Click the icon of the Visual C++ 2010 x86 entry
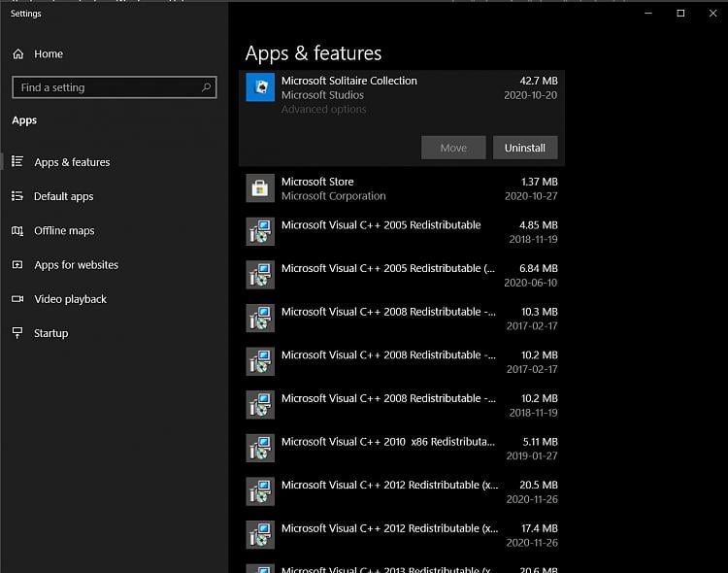This screenshot has height=573, width=728. [x=260, y=448]
